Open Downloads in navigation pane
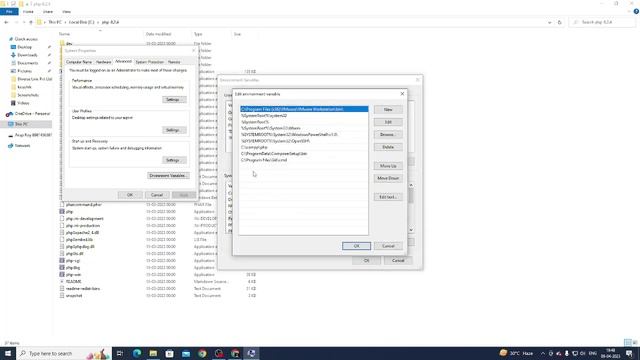This screenshot has width=640, height=360. [x=27, y=55]
